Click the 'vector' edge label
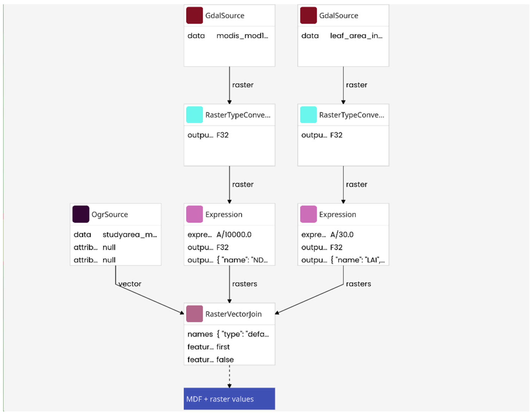The height and width of the screenshot is (415, 532). [130, 284]
